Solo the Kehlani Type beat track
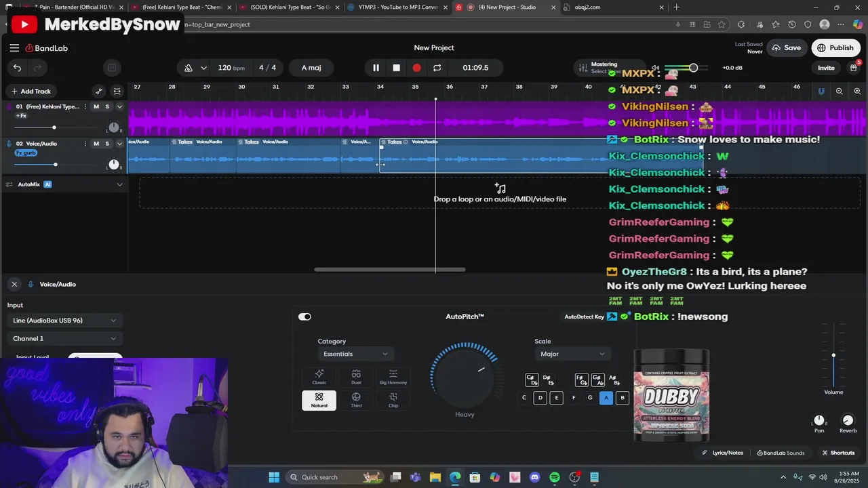The width and height of the screenshot is (868, 488). [107, 106]
